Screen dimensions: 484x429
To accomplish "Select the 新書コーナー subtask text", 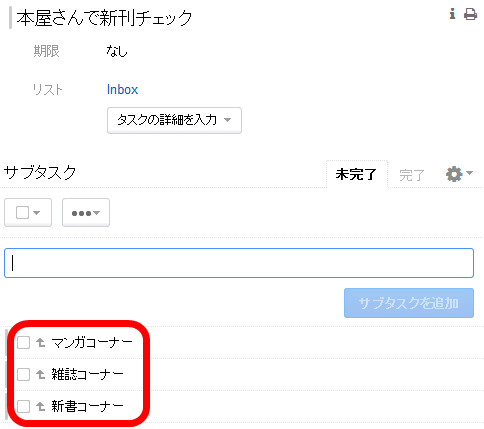I will click(88, 406).
